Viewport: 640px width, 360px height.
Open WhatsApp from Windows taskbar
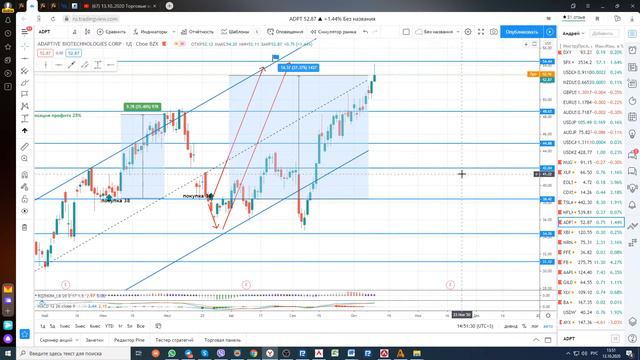click(x=172, y=353)
